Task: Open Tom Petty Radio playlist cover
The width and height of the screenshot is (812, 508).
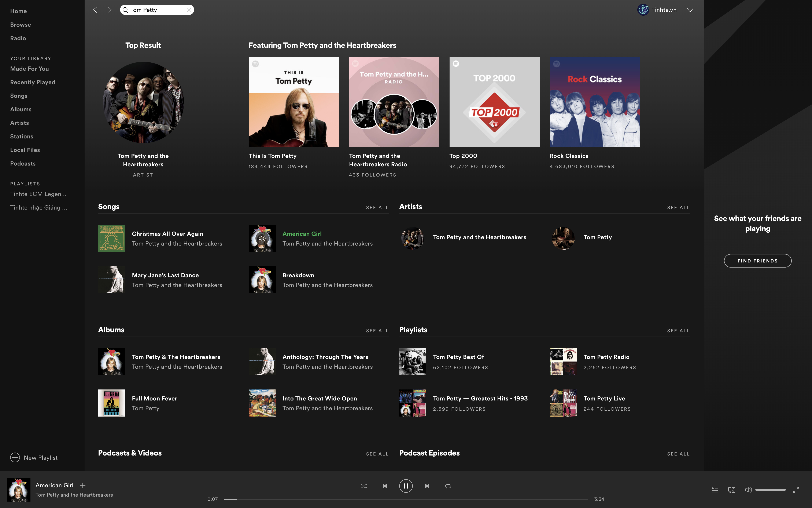Action: (563, 362)
